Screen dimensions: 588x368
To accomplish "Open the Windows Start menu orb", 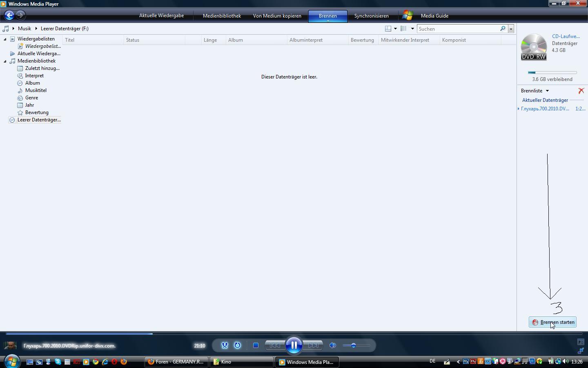I will pyautogui.click(x=12, y=361).
